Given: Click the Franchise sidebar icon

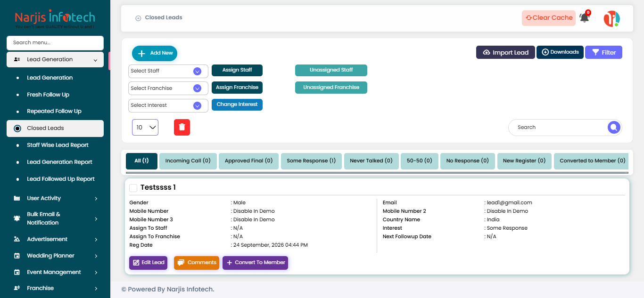Looking at the screenshot, I should pyautogui.click(x=17, y=288).
